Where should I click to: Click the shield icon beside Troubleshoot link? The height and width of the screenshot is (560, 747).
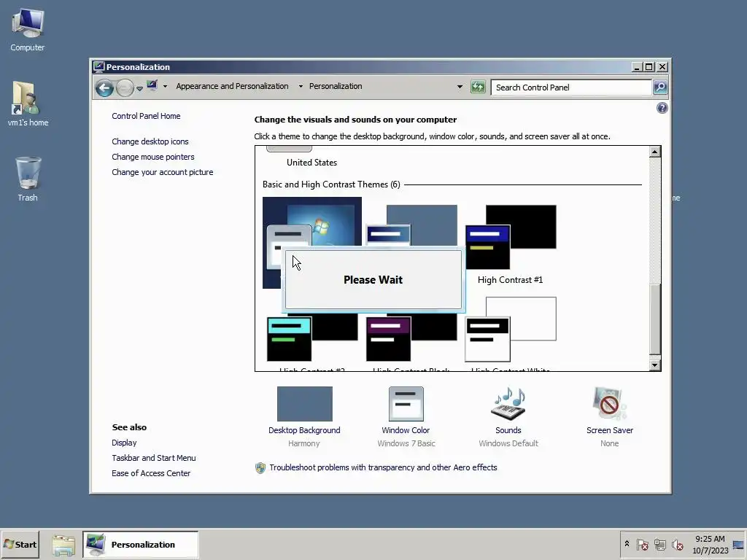click(x=260, y=467)
